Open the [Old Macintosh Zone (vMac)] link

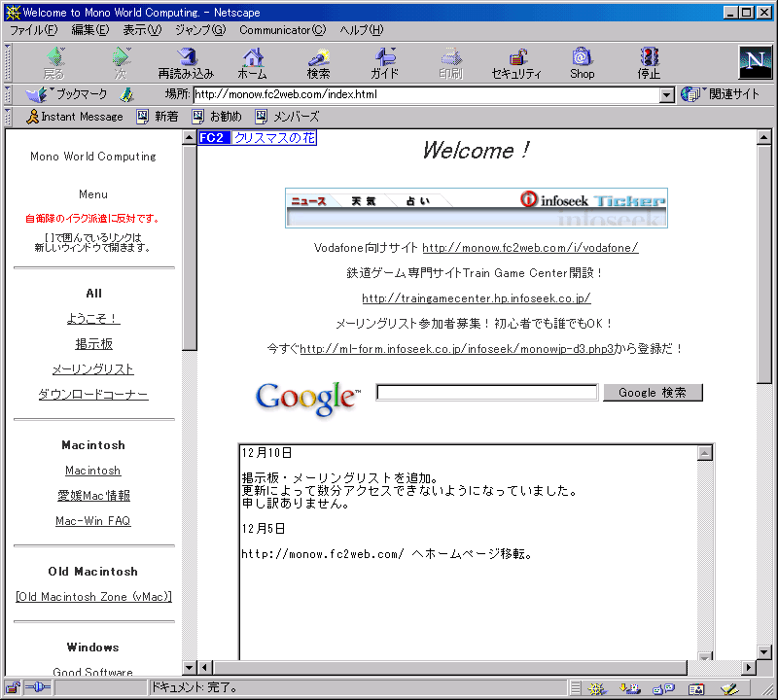pos(93,597)
